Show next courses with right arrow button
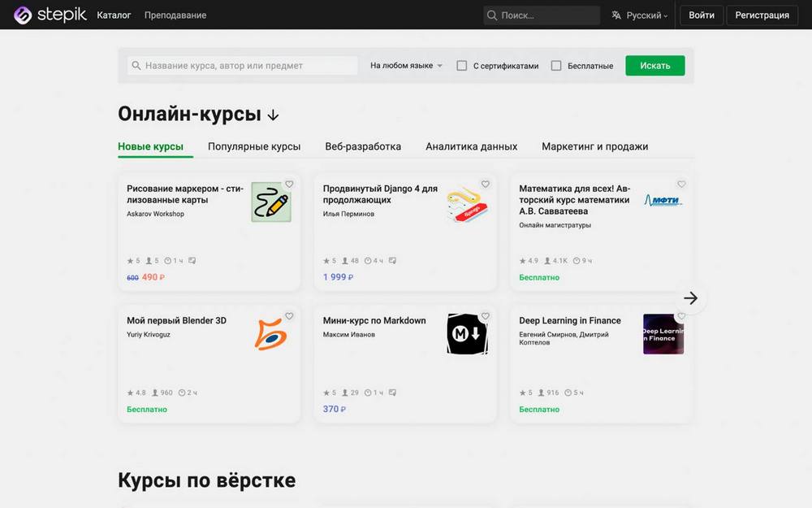 click(690, 298)
